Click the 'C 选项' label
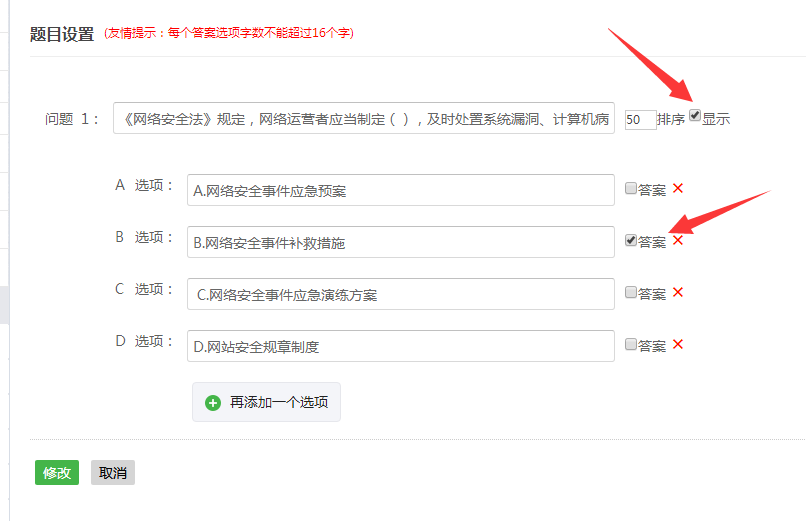The height and width of the screenshot is (521, 806). coord(144,289)
